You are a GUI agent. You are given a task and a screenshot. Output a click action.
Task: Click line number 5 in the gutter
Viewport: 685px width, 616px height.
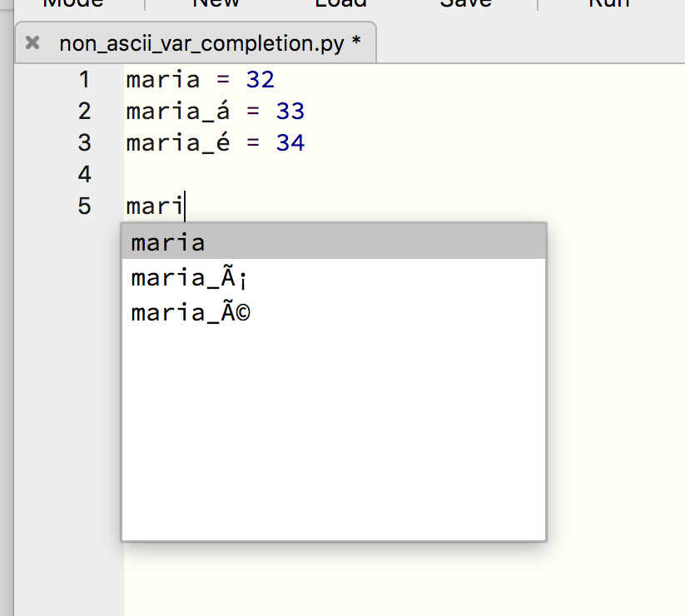pyautogui.click(x=83, y=206)
